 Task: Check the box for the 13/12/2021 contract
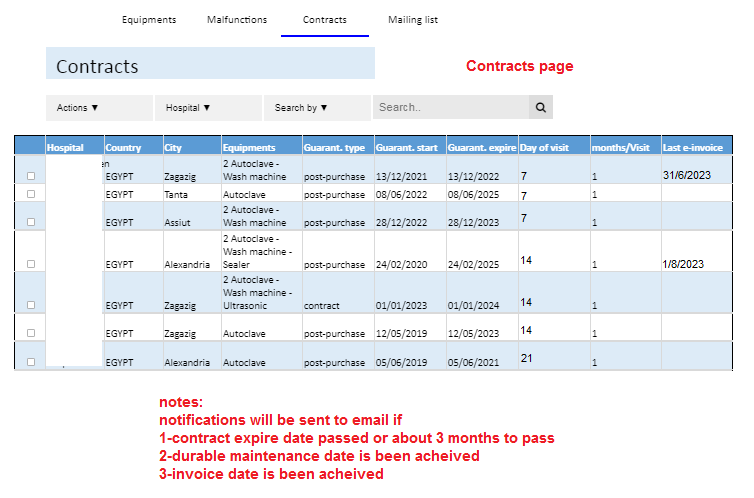click(31, 176)
